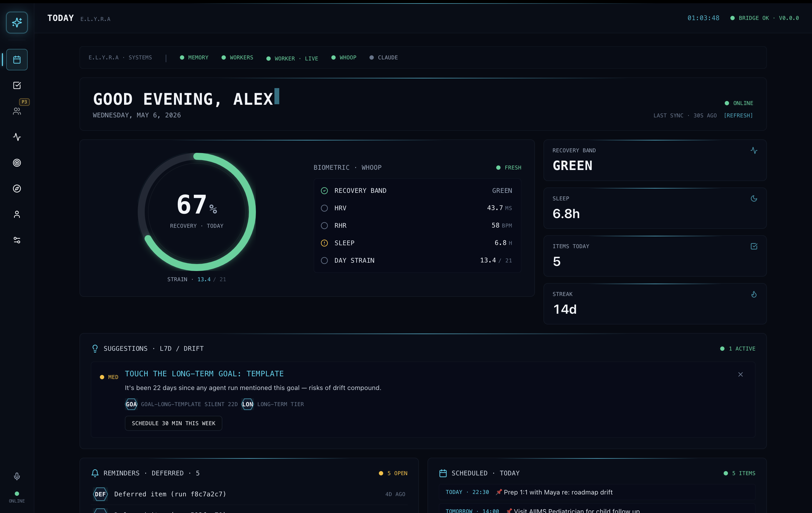Screen dimensions: 812x513
Task: Click the DEF hexagon badge on deferred item
Action: pos(100,494)
